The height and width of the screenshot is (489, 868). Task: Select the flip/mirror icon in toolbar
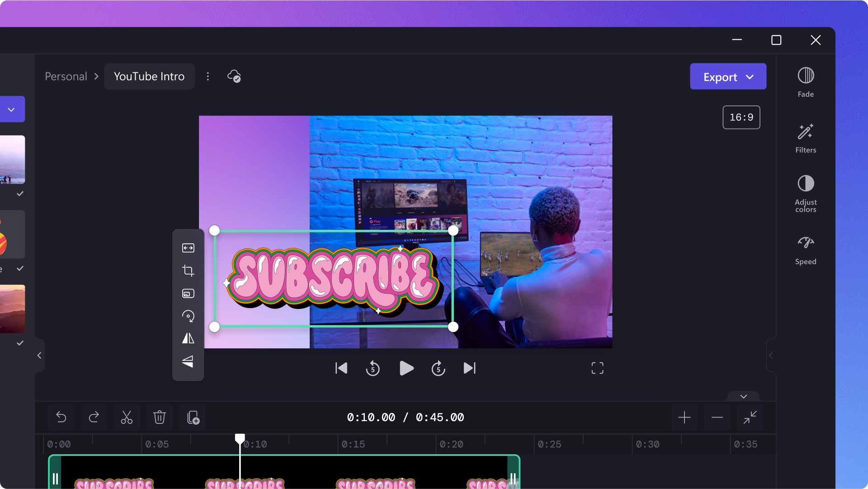coord(189,339)
